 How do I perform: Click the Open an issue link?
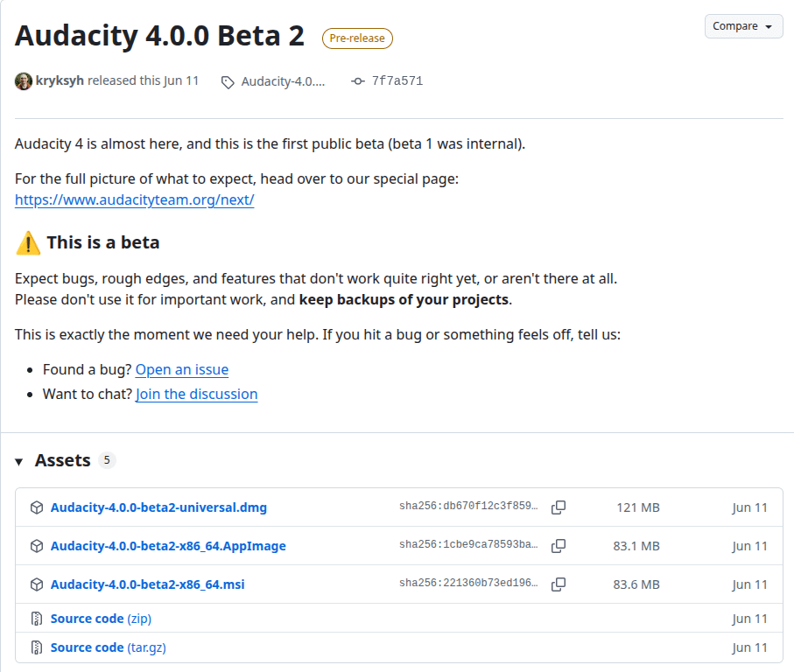tap(182, 370)
